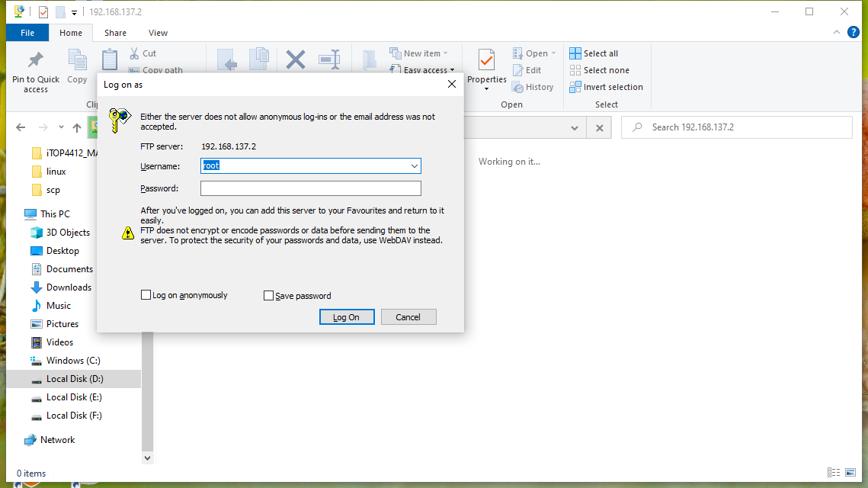
Task: Click the New folder ribbon icon
Action: pyautogui.click(x=370, y=59)
